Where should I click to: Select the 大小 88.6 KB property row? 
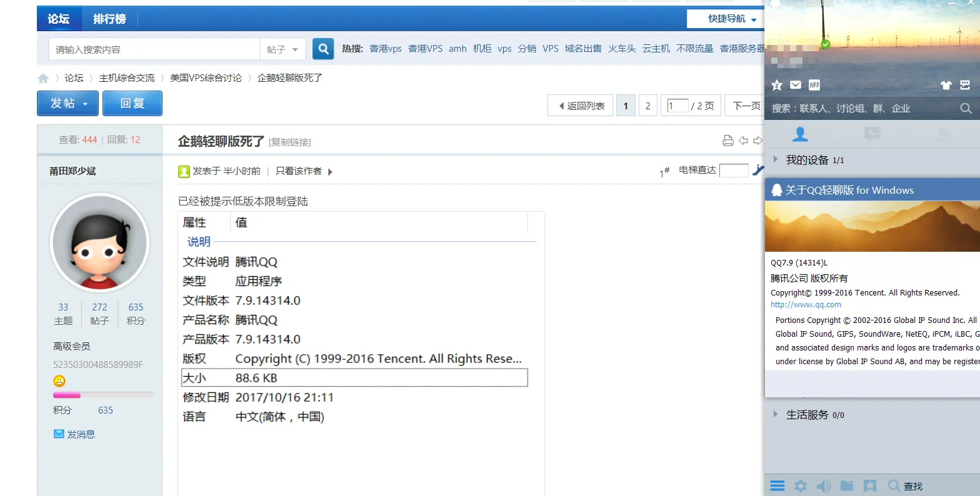coord(354,378)
